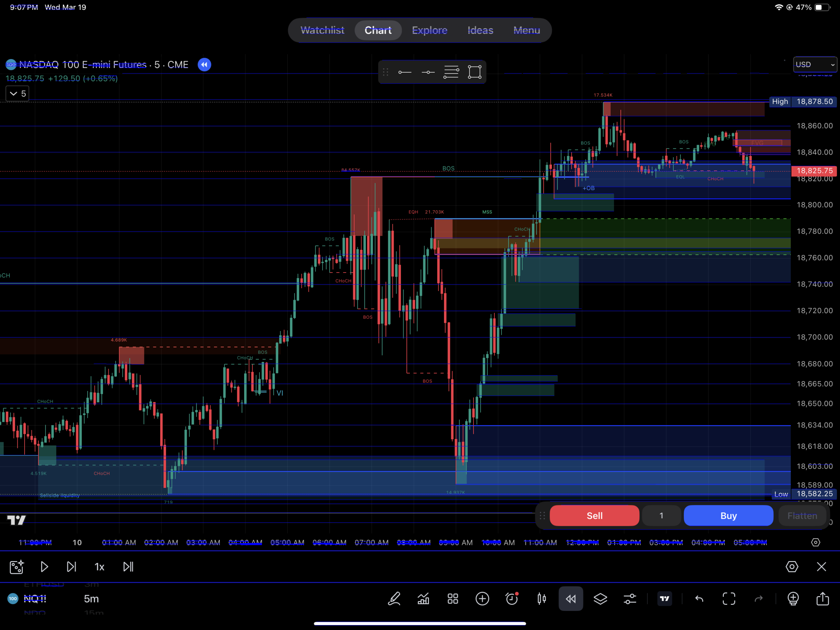Tap the TradingView logo button in bottom toolbar

[x=664, y=599]
